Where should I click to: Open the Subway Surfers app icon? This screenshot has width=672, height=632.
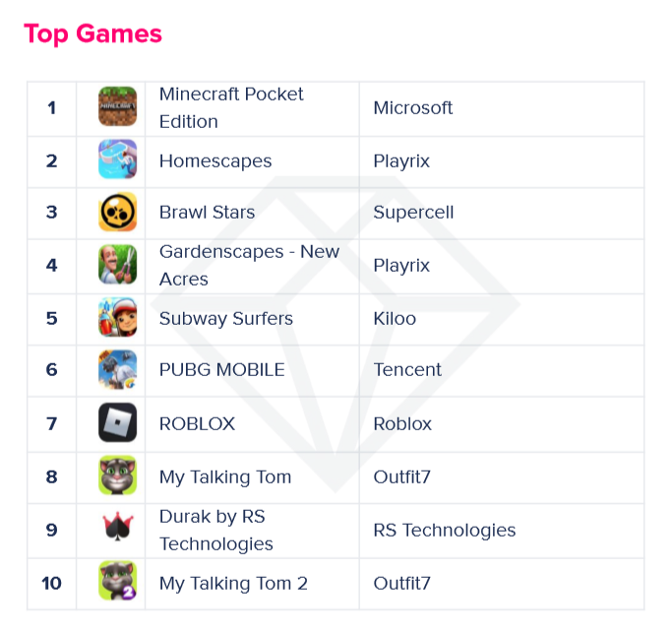(x=118, y=318)
